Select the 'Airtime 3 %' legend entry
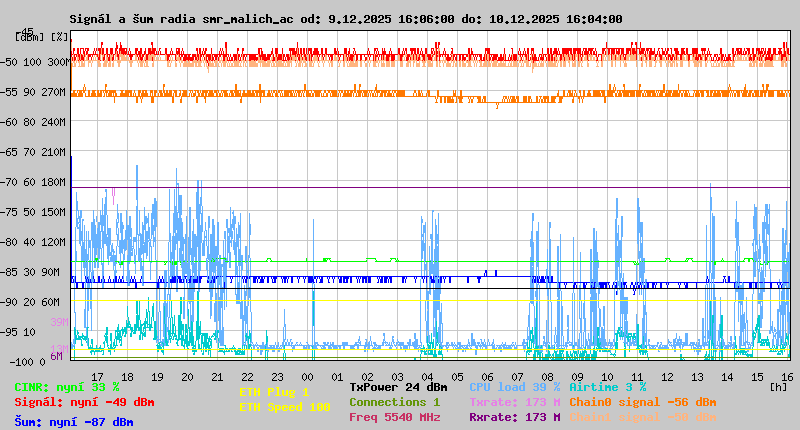The width and height of the screenshot is (800, 430). point(608,388)
